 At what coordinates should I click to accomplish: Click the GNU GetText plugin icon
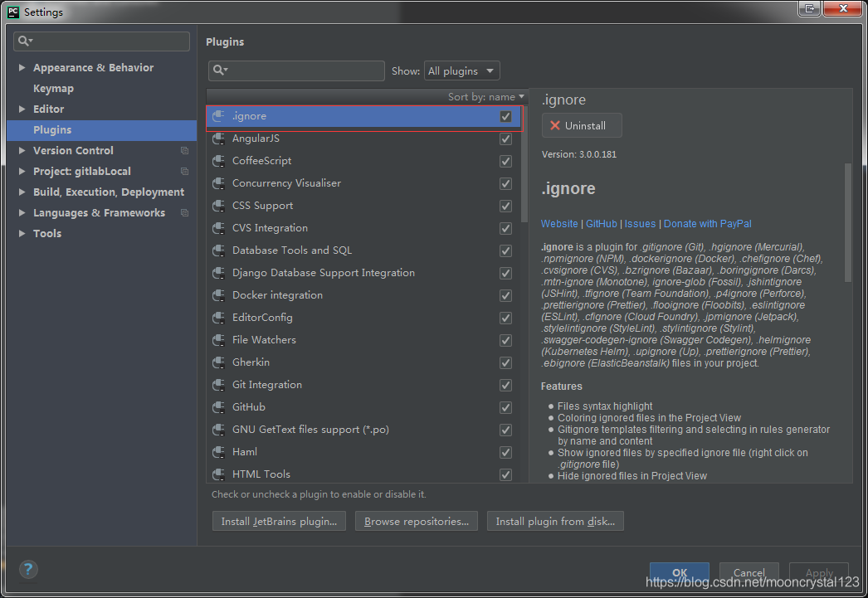(x=219, y=430)
